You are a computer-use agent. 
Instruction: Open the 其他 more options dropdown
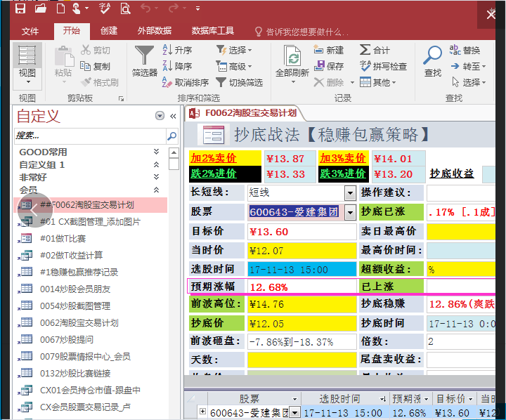point(377,82)
